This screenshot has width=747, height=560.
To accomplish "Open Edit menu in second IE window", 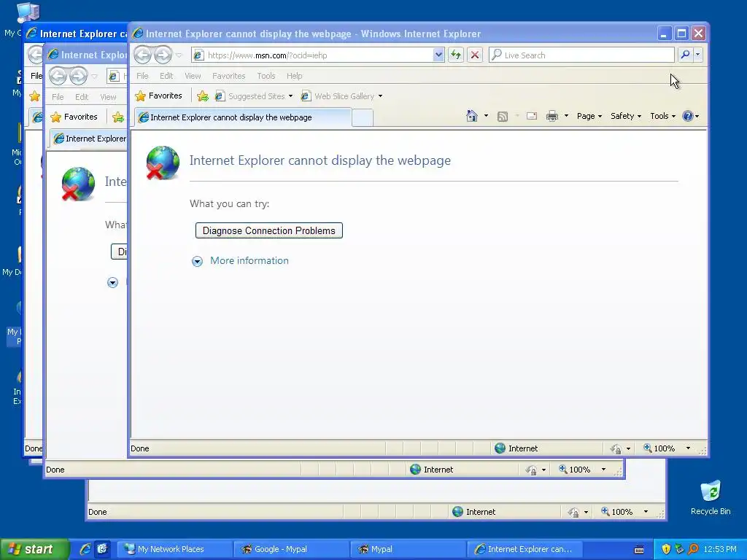I will [82, 97].
